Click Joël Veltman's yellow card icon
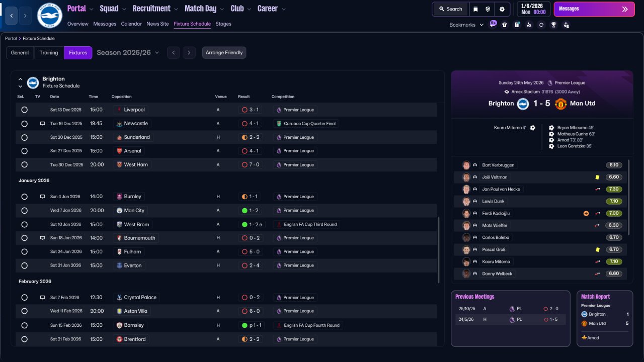The image size is (644, 362). click(x=597, y=177)
